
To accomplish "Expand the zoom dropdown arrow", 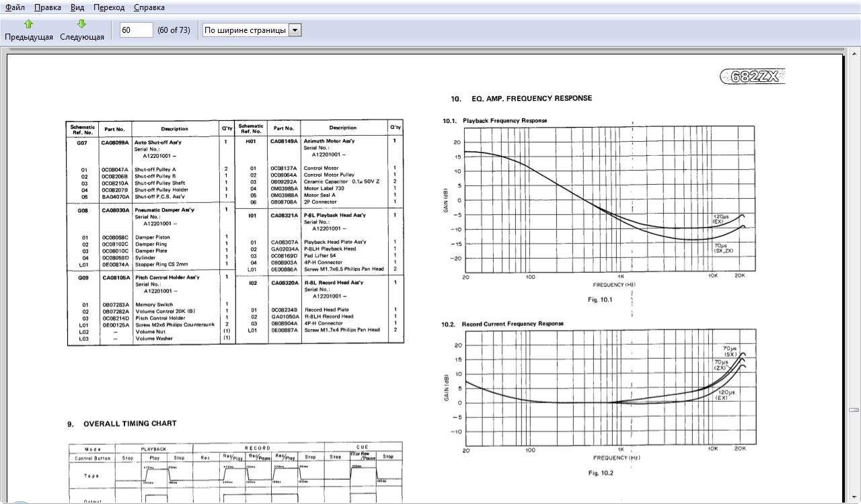I will [295, 30].
